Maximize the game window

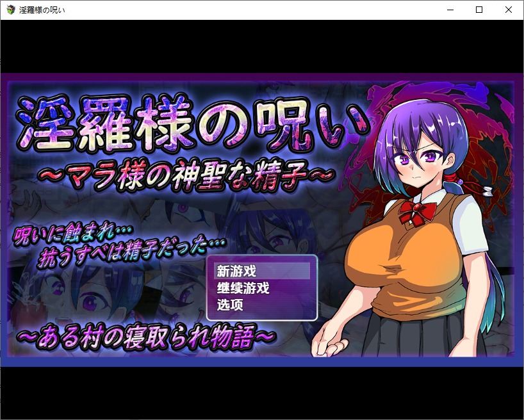479,10
